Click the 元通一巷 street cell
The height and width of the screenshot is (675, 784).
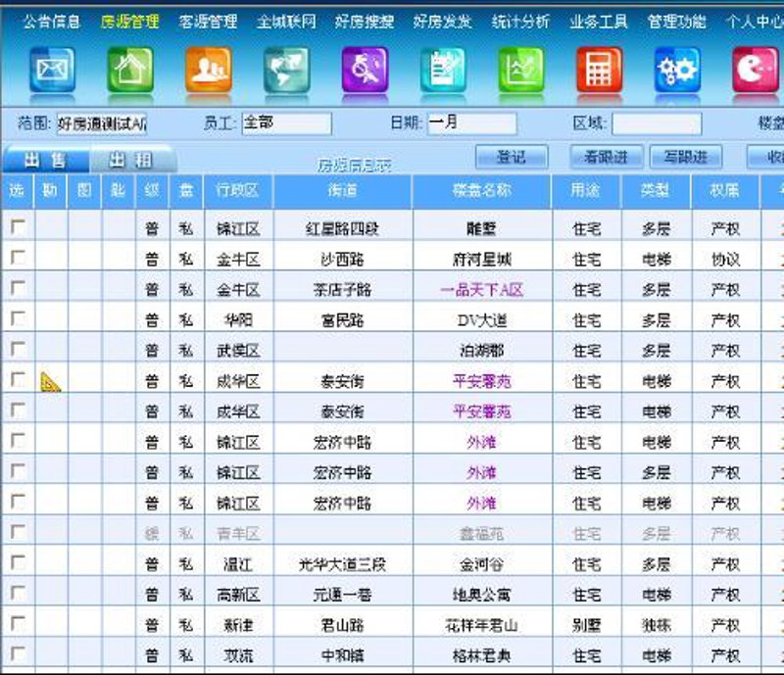point(342,595)
